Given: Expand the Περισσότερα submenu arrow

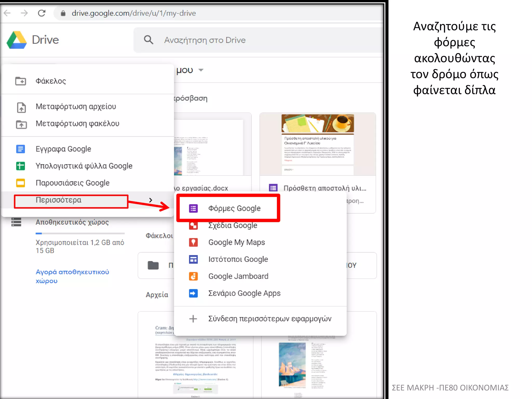Looking at the screenshot, I should [x=151, y=200].
